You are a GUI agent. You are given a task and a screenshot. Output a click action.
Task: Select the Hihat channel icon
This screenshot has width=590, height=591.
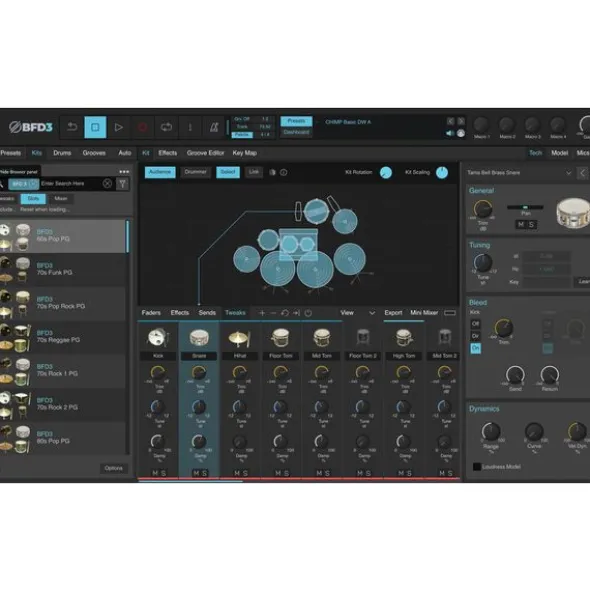[x=240, y=338]
